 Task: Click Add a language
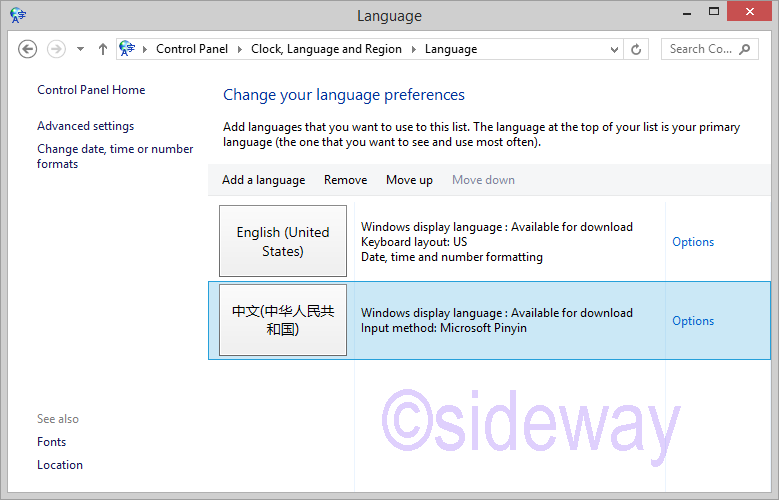[263, 180]
